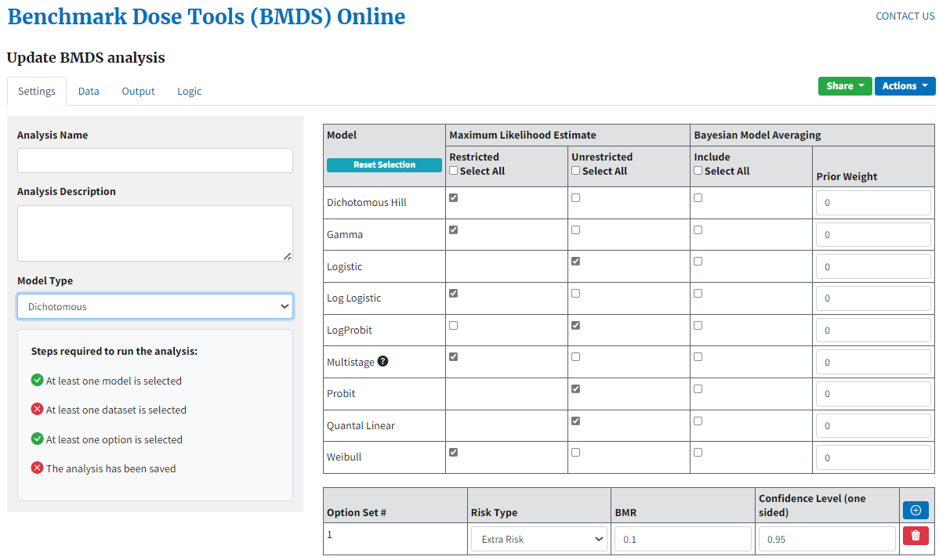Switch to the Settings tab
939x560 pixels.
tap(37, 91)
